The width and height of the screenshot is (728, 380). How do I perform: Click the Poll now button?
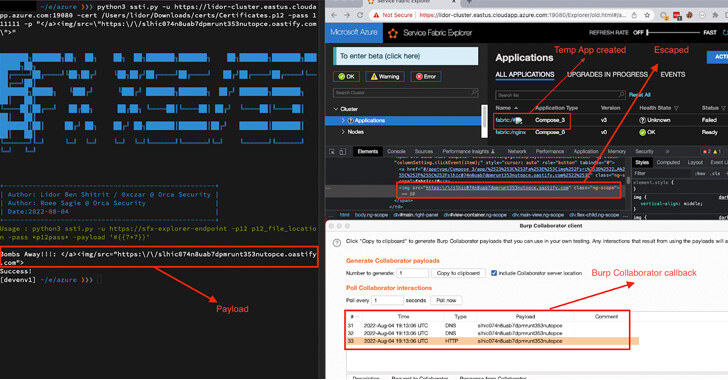(x=446, y=301)
